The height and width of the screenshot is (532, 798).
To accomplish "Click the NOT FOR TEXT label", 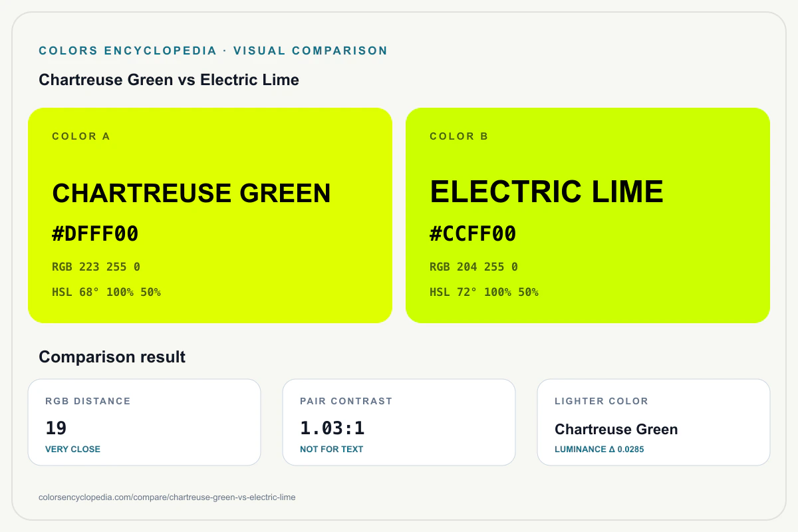I will 331,449.
